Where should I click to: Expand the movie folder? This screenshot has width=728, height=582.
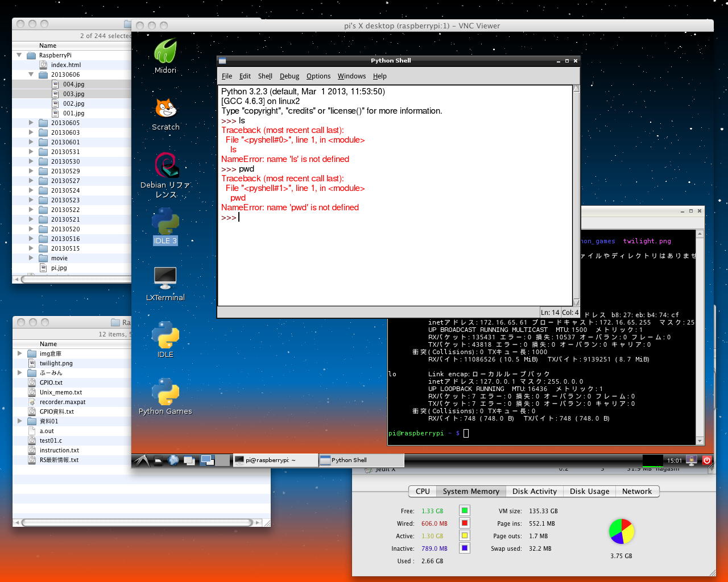31,258
